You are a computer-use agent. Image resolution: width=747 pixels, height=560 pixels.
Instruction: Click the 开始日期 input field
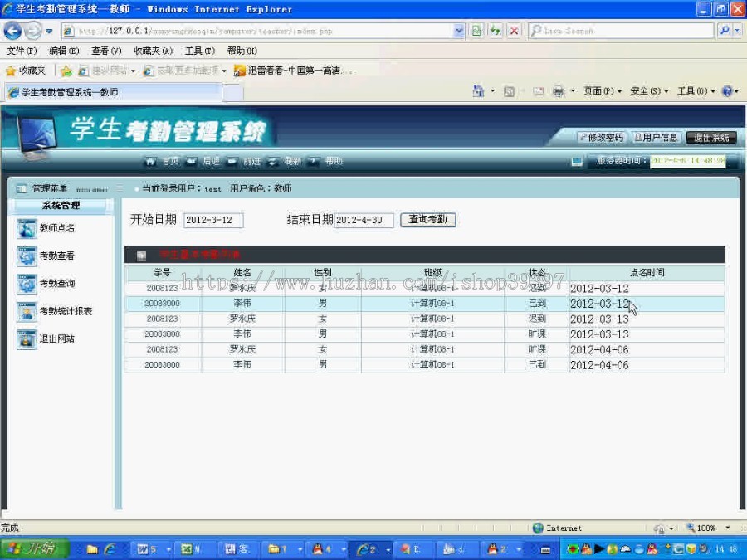(x=213, y=220)
